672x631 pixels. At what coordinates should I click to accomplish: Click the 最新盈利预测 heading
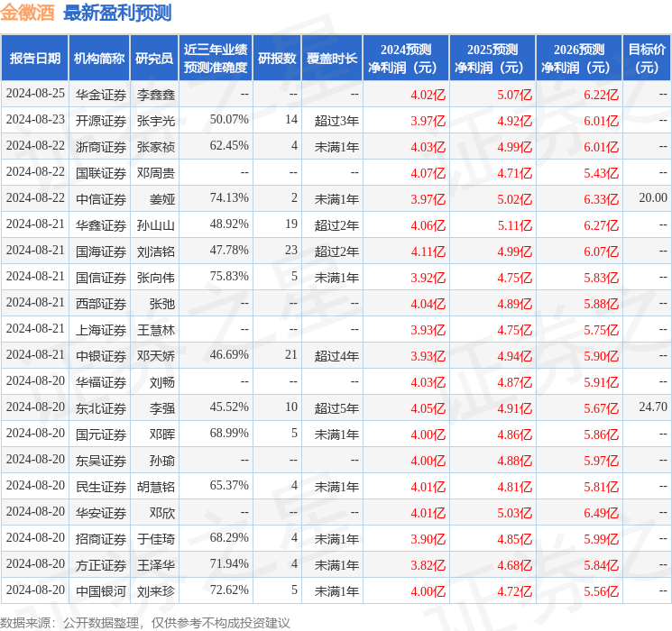pos(117,13)
